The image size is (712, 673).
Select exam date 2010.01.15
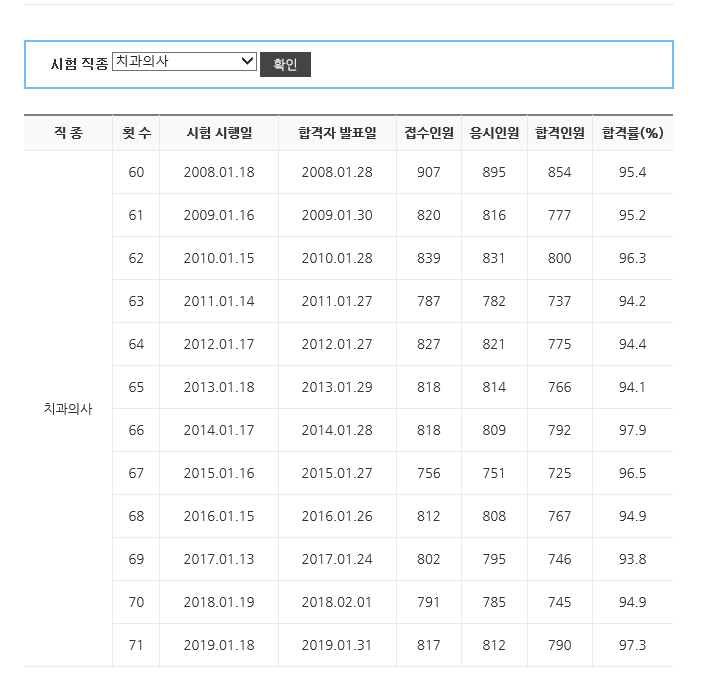[x=219, y=258]
